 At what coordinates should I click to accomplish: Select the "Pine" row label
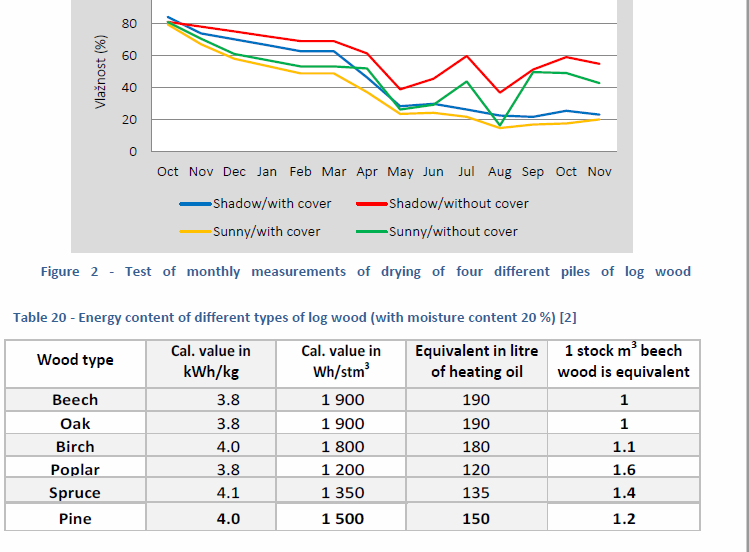coord(75,518)
